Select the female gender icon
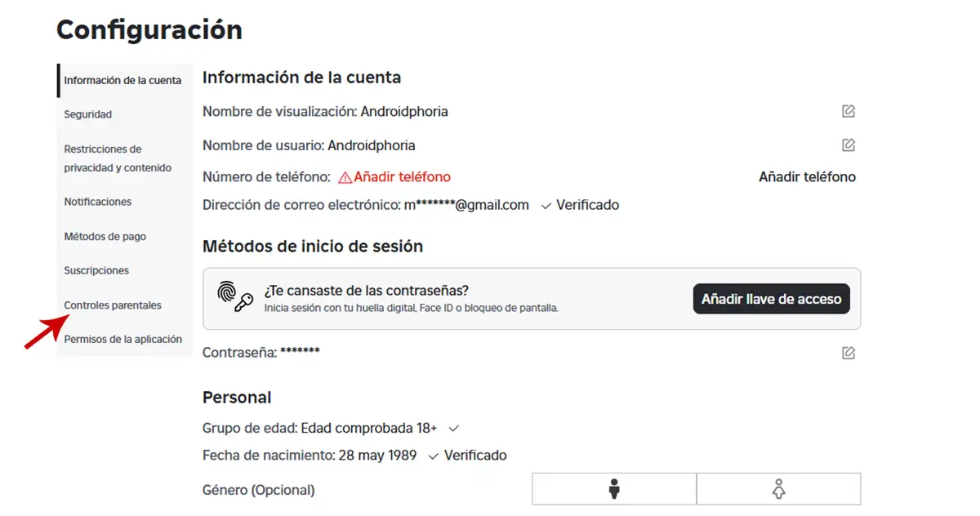980x516 pixels. (778, 490)
